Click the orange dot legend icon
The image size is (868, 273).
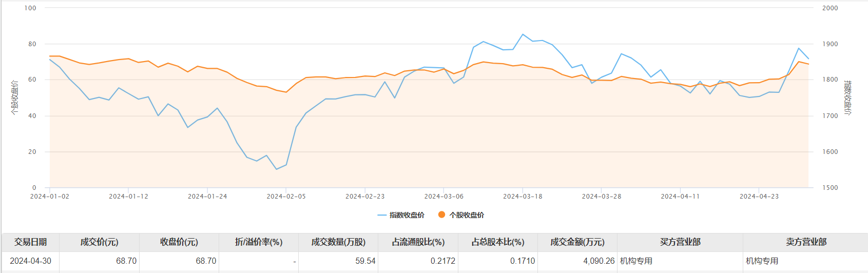[x=441, y=215]
